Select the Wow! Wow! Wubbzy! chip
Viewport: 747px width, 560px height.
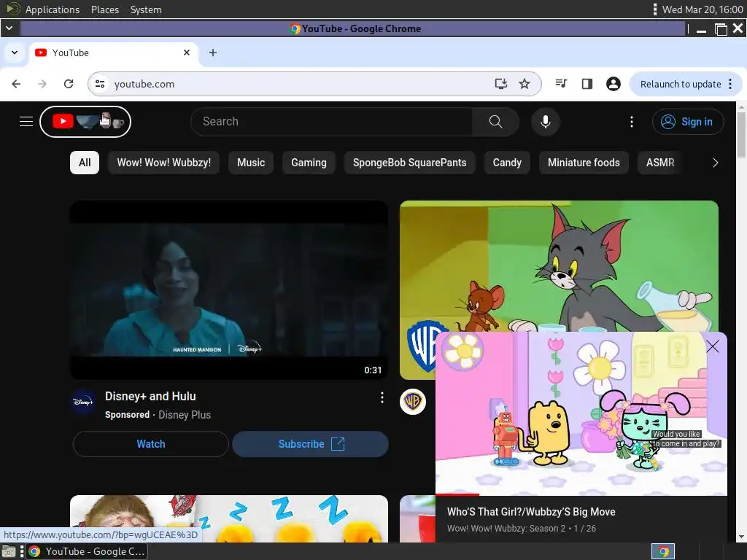pyautogui.click(x=163, y=163)
